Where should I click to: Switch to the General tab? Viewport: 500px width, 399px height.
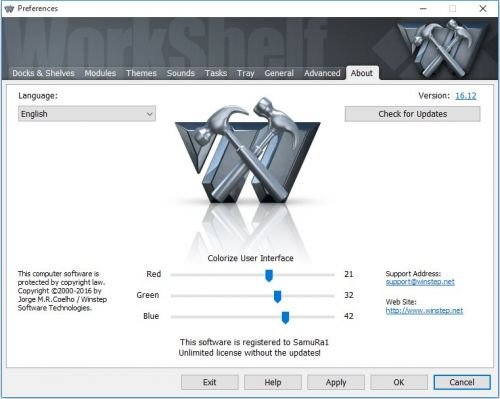coord(279,73)
